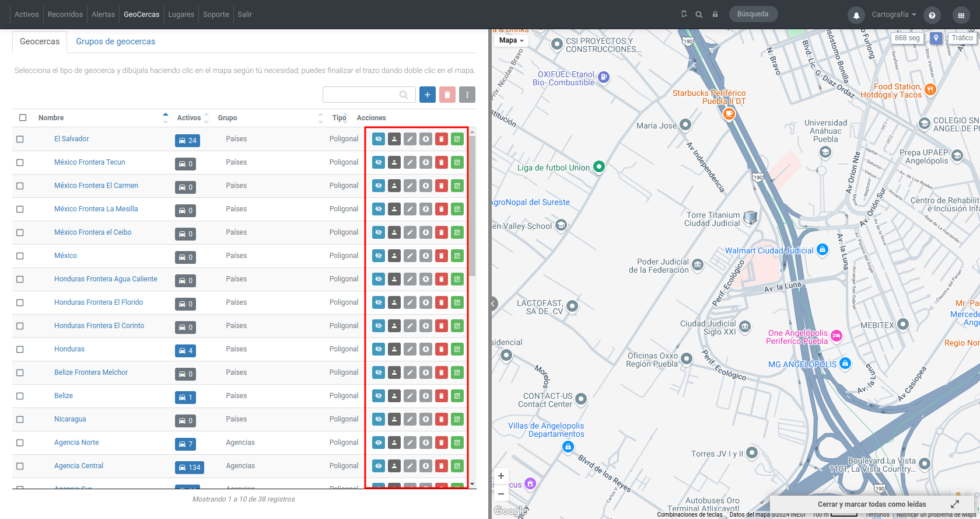
Task: Toggle visibility of Agencia Norte geofence
Action: pos(379,443)
